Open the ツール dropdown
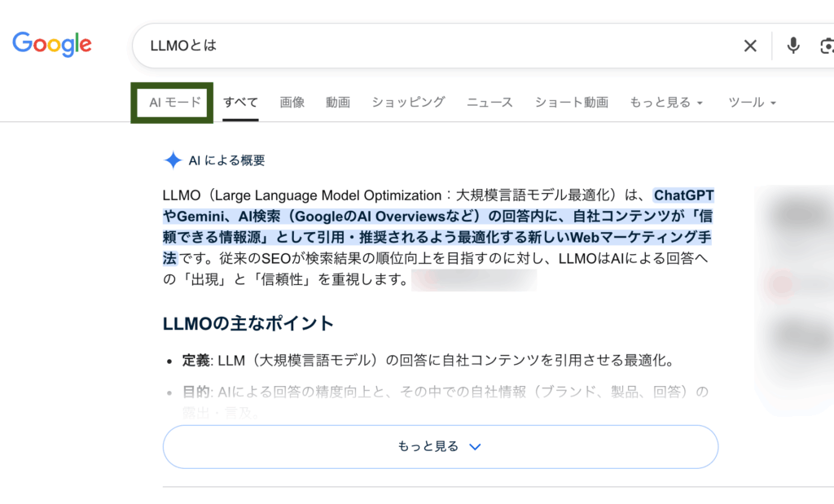This screenshot has height=504, width=834. pyautogui.click(x=750, y=102)
